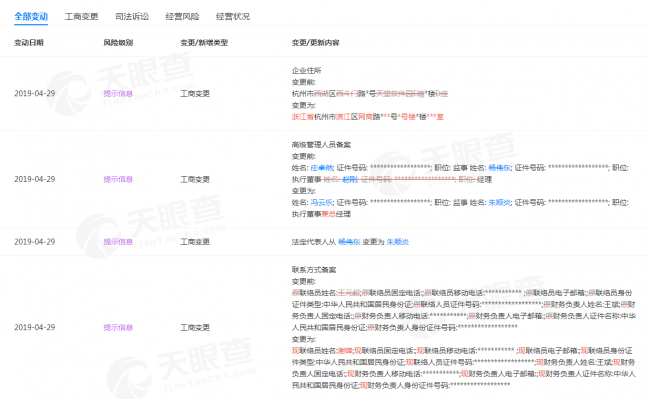Screen dimensions: 650x399
Task: Click 工商变更 type in the 联系方式备案 row
Action: click(195, 328)
